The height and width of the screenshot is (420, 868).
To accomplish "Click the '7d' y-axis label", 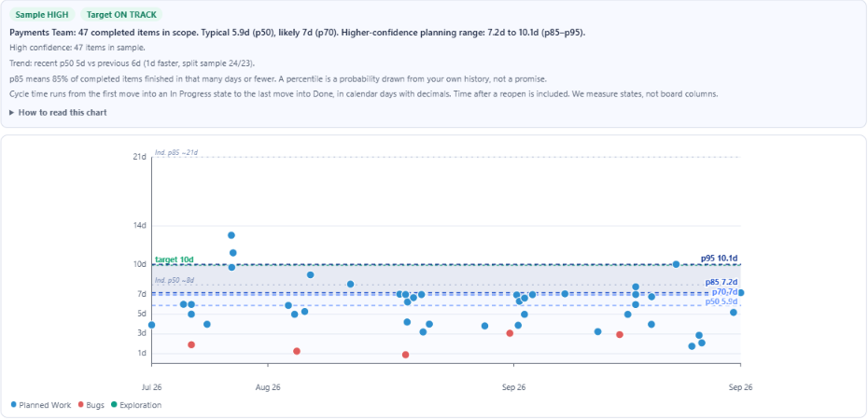I will tap(142, 294).
